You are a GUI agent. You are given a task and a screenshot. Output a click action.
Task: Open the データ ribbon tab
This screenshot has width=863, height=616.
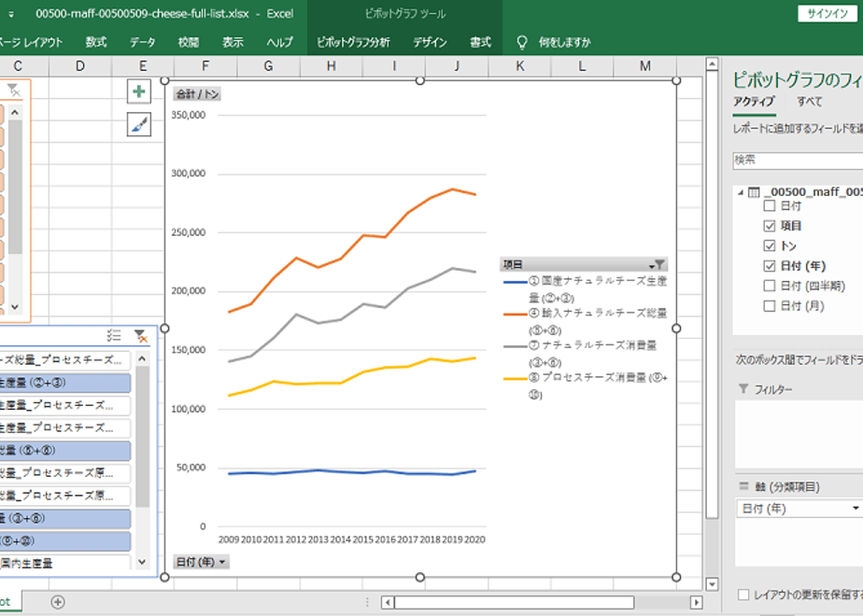pos(143,42)
